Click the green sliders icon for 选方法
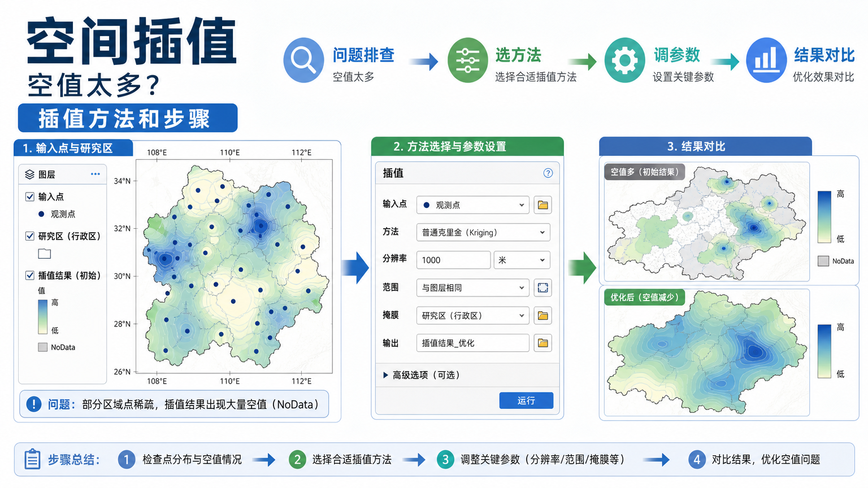Image resolution: width=868 pixels, height=488 pixels. 467,60
